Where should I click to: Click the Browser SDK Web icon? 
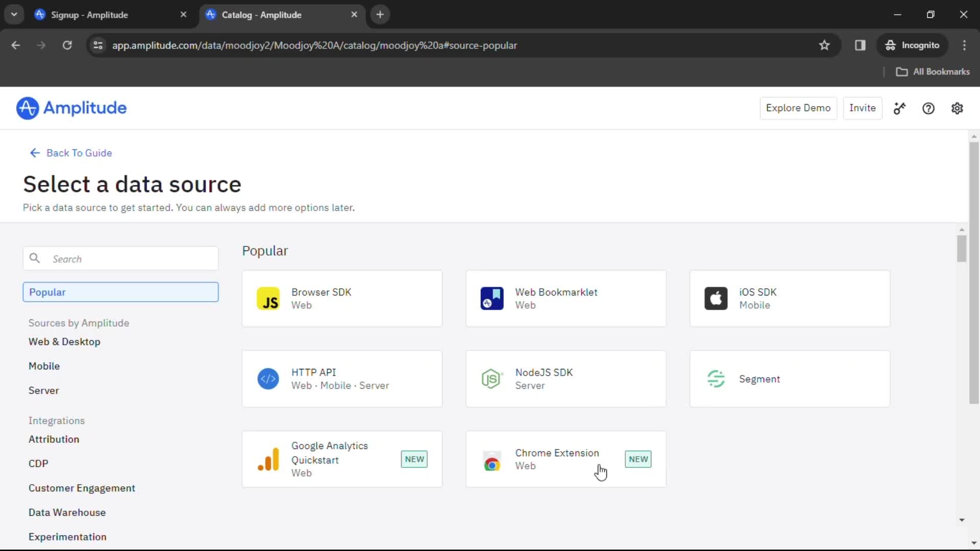pos(268,298)
